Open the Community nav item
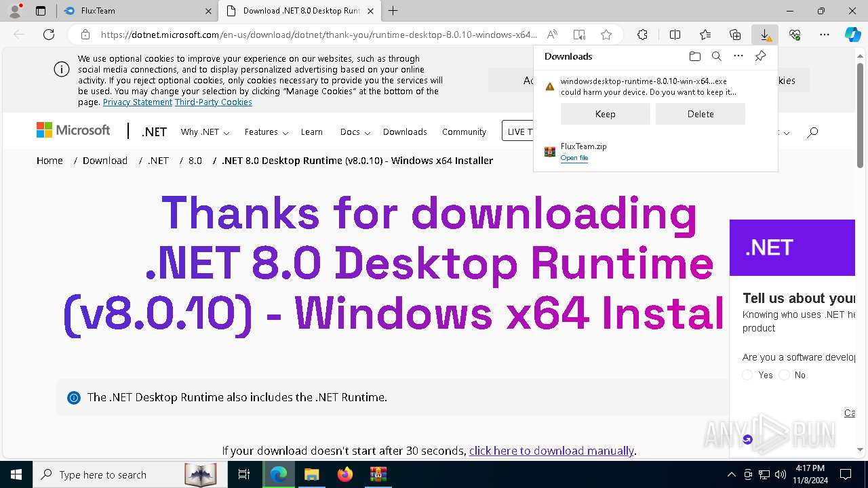Screen dimensions: 868x488 click(x=464, y=132)
